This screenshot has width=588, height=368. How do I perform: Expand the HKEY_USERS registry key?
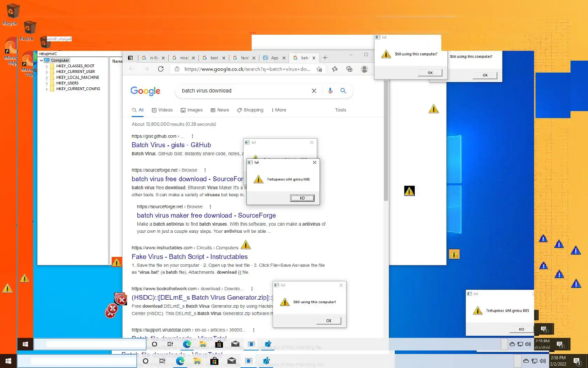(x=47, y=83)
